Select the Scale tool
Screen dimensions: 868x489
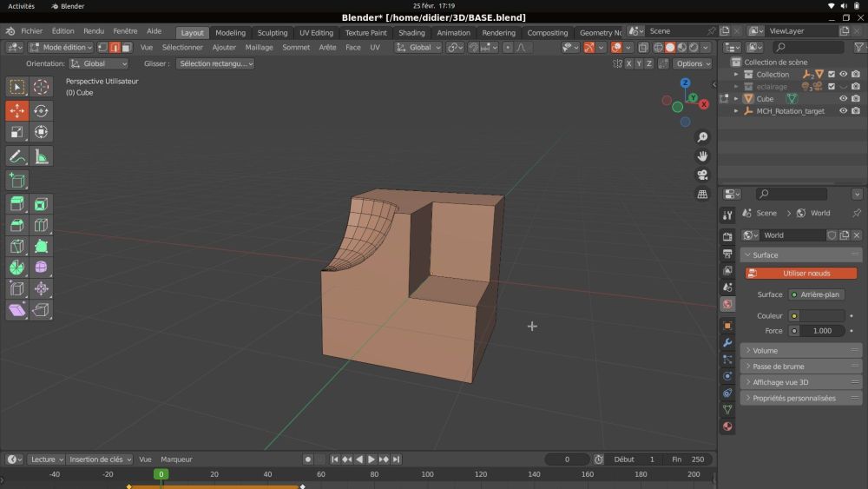click(16, 132)
